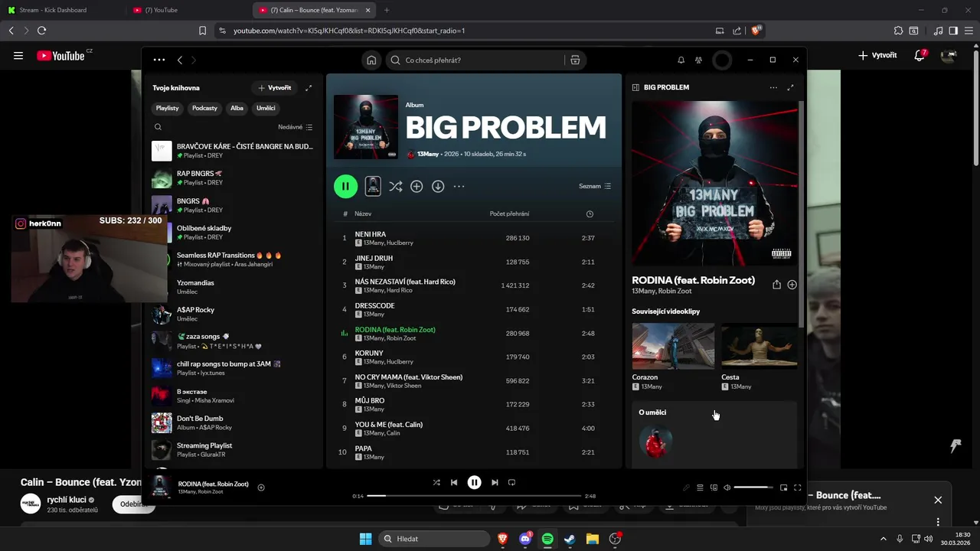Open album preview thumbnail button
The height and width of the screenshot is (551, 980).
tap(373, 186)
